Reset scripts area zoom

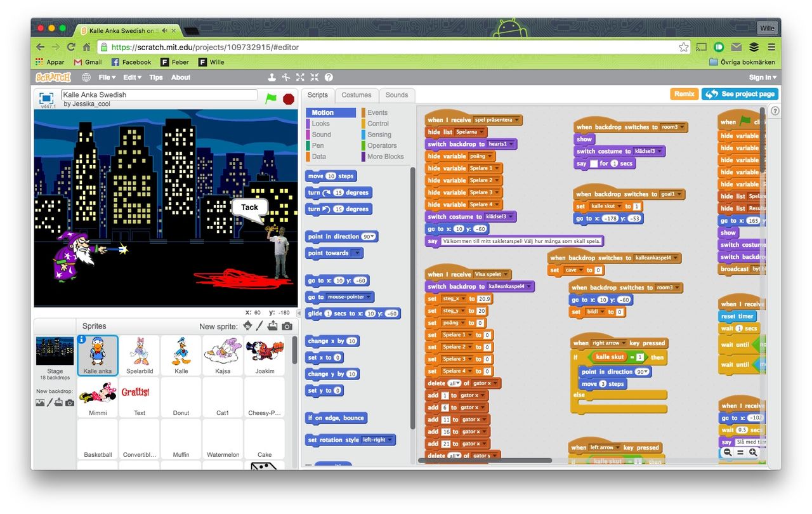pos(740,452)
